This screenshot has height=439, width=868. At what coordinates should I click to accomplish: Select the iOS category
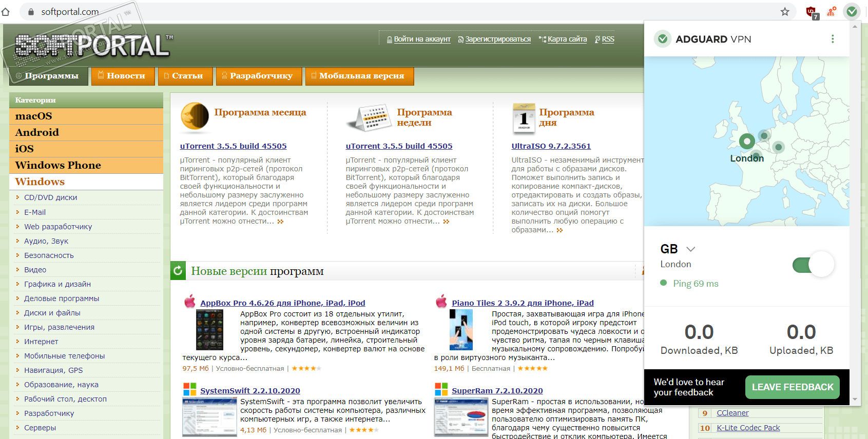coord(86,149)
